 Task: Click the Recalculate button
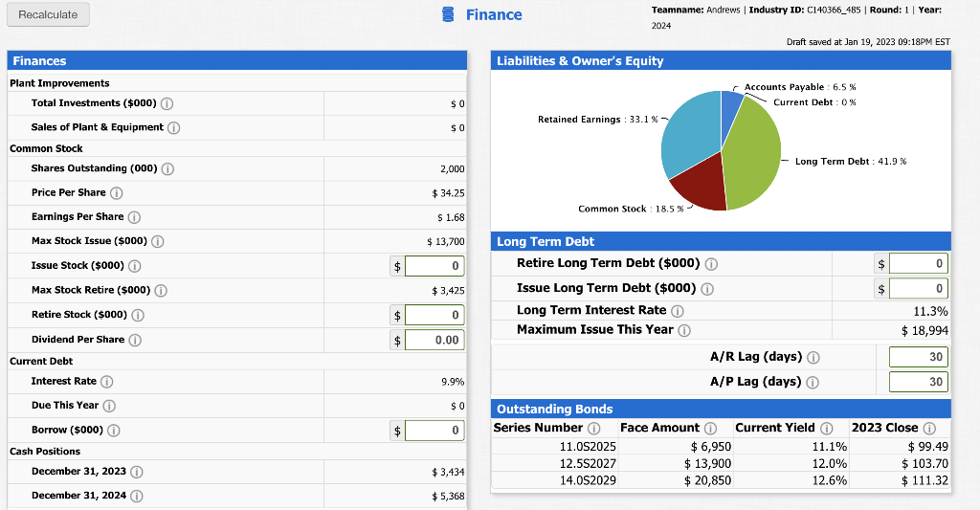[x=48, y=14]
